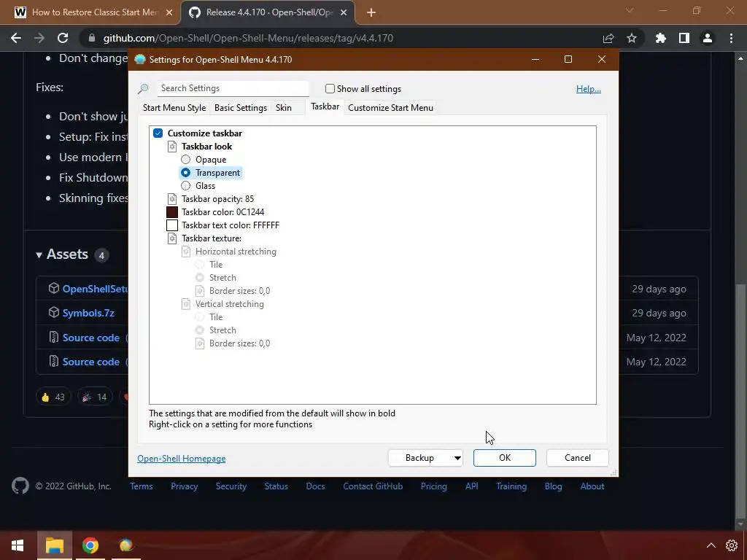Open the Contact GitHub footer link
The height and width of the screenshot is (560, 747).
(x=373, y=486)
